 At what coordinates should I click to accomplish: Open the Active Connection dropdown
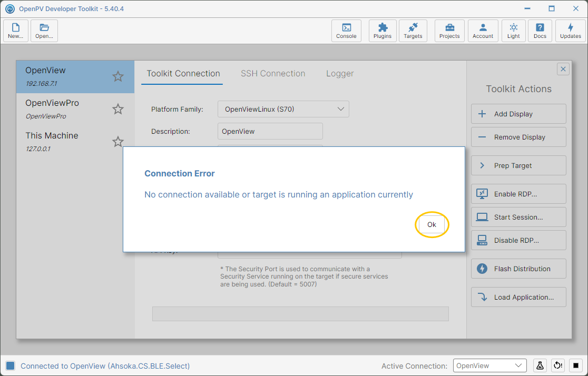[490, 365]
